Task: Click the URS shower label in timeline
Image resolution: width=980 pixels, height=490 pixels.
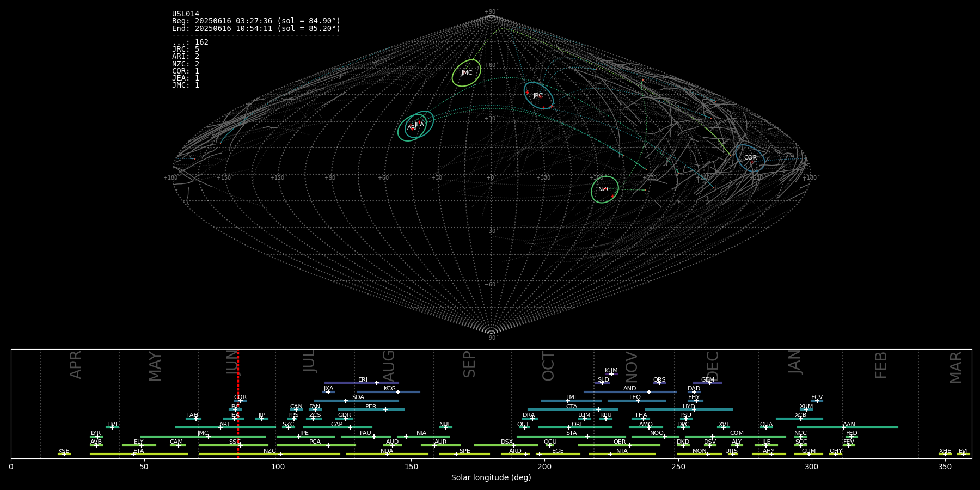Action: (731, 451)
